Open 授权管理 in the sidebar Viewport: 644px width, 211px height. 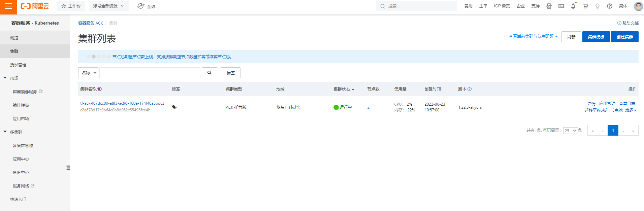coord(18,65)
